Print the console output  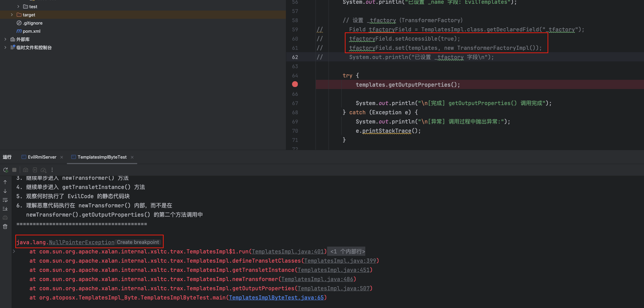(5, 218)
